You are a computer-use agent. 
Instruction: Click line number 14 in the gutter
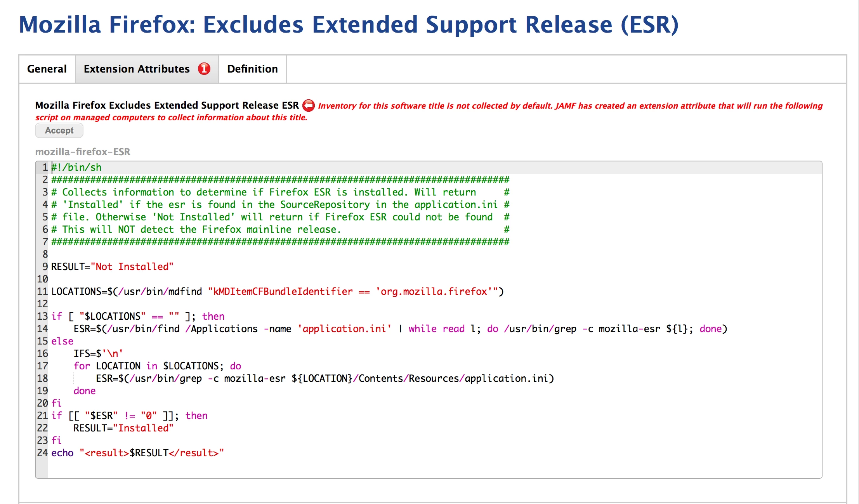click(42, 329)
